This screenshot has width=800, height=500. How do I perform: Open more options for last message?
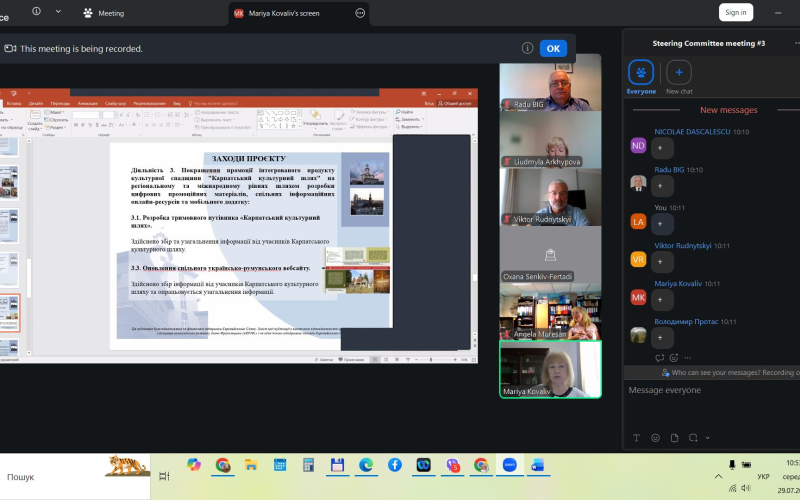(687, 358)
